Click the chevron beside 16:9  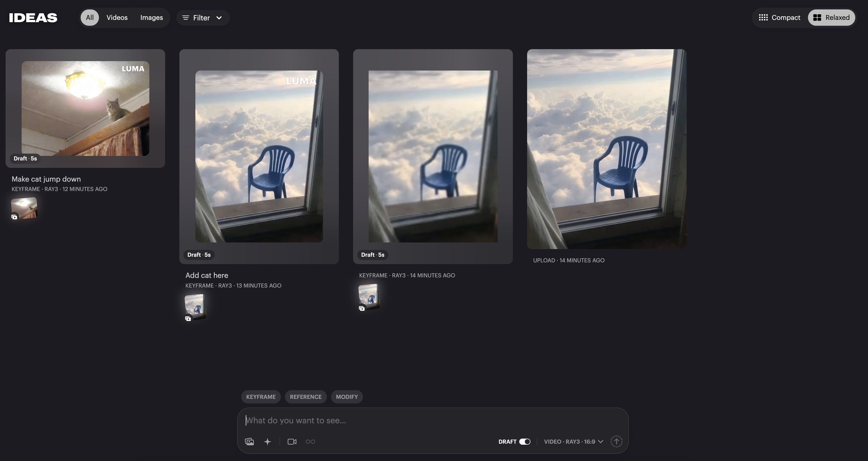click(600, 441)
